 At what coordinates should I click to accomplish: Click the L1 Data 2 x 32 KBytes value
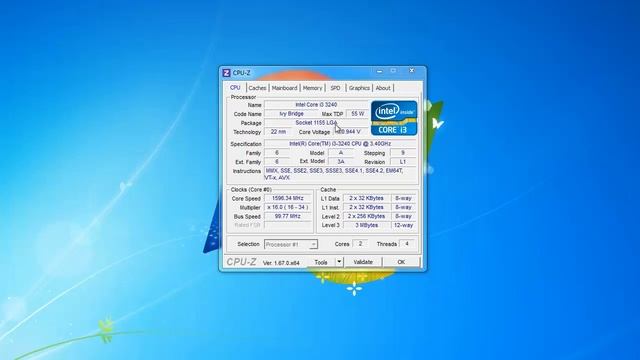coord(366,198)
